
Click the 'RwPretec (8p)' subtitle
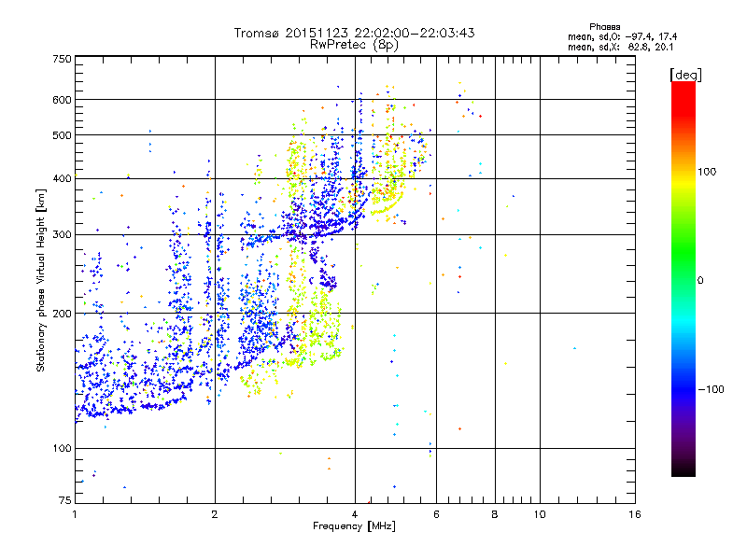354,45
